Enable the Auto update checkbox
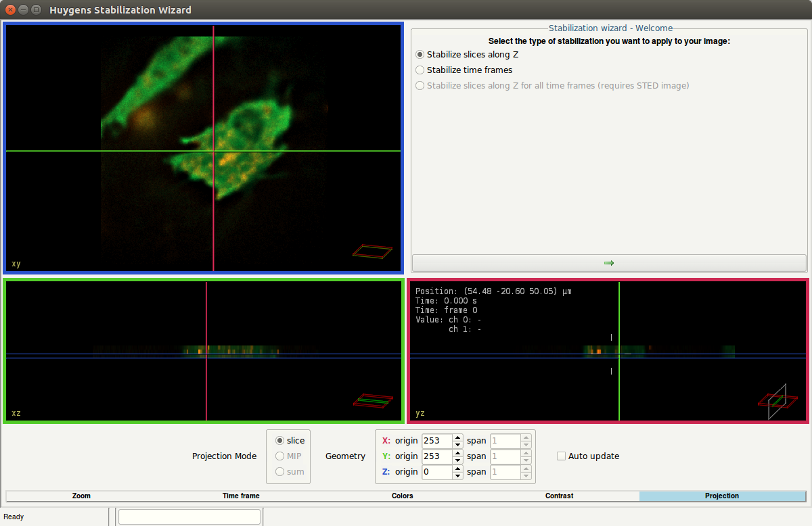Image resolution: width=812 pixels, height=526 pixels. pyautogui.click(x=561, y=456)
